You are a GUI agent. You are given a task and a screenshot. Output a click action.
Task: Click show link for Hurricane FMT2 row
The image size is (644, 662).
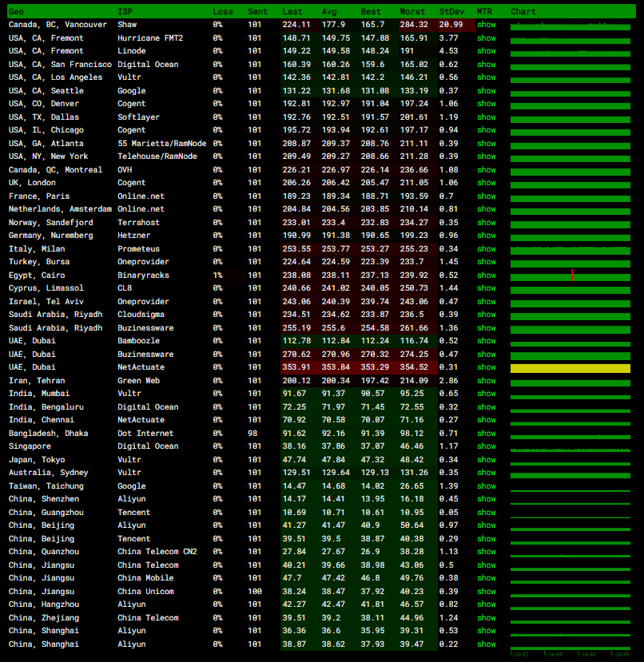click(487, 38)
